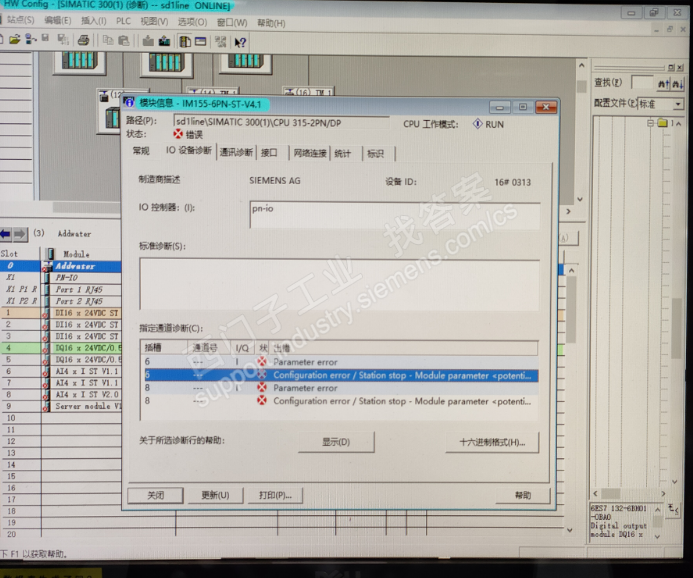Click the 十六进制格式(H)... hex format button

point(492,442)
